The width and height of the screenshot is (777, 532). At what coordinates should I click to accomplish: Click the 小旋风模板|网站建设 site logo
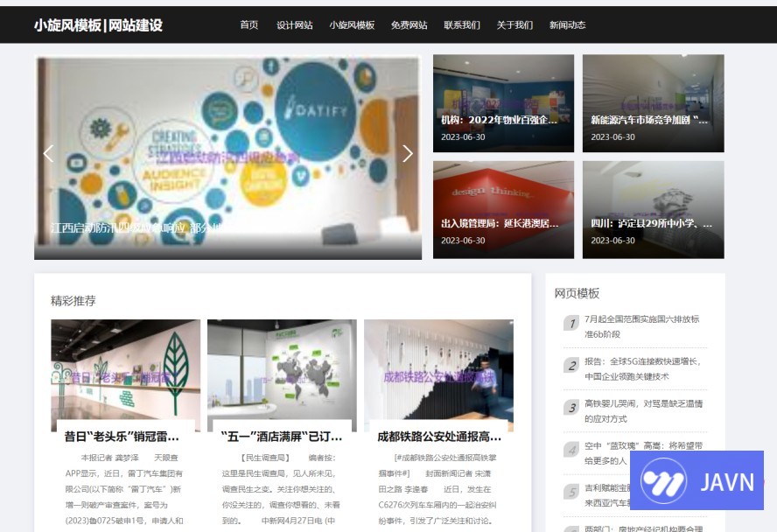(x=98, y=25)
